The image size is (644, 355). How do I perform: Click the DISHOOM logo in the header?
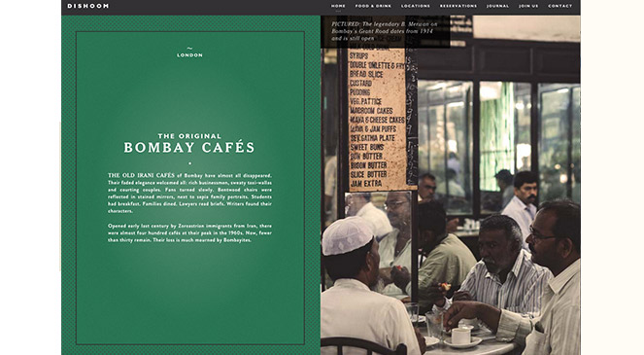coord(87,6)
